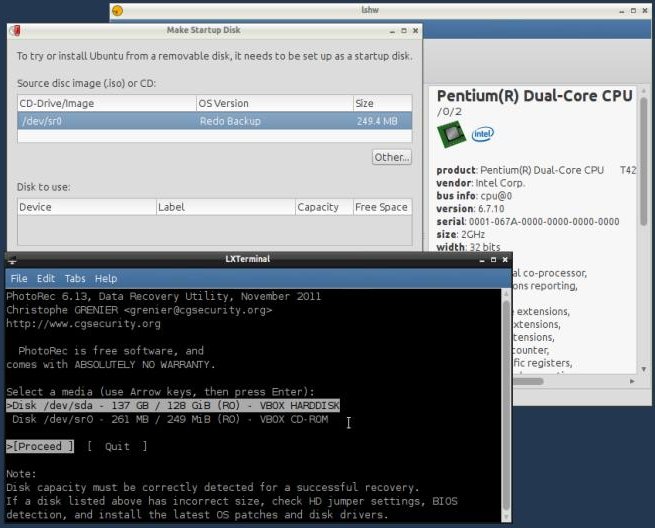Image resolution: width=655 pixels, height=528 pixels.
Task: Select the /dev/sr0 Redo Backup row
Action: (215, 121)
